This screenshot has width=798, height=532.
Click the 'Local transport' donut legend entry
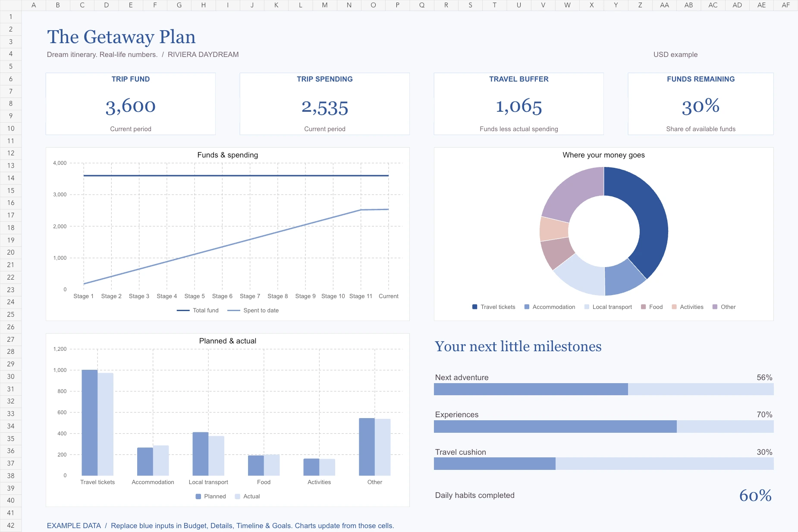click(x=608, y=307)
